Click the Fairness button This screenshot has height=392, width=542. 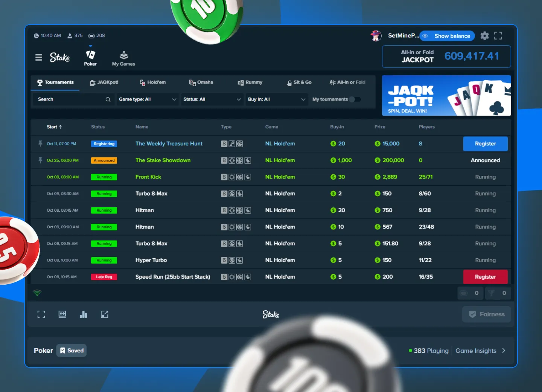(486, 314)
